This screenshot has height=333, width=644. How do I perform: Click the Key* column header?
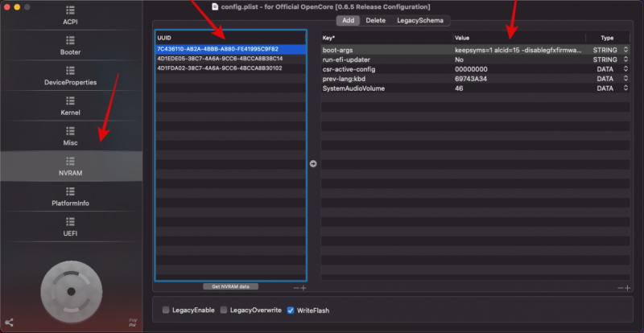[x=387, y=38]
